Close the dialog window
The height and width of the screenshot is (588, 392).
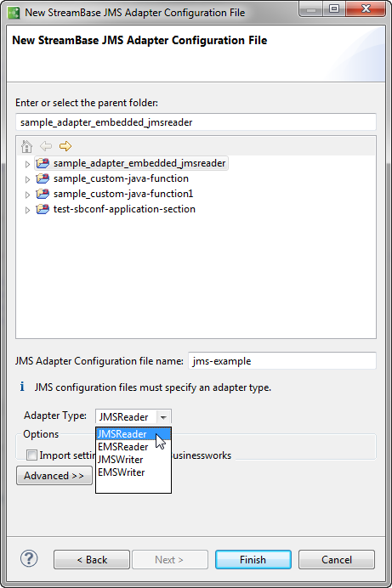click(366, 9)
